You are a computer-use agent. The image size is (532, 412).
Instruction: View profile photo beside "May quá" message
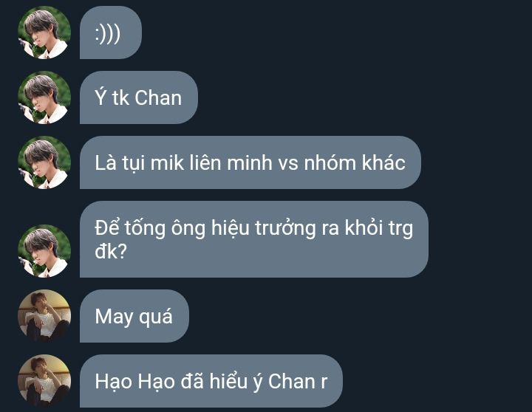click(x=44, y=316)
